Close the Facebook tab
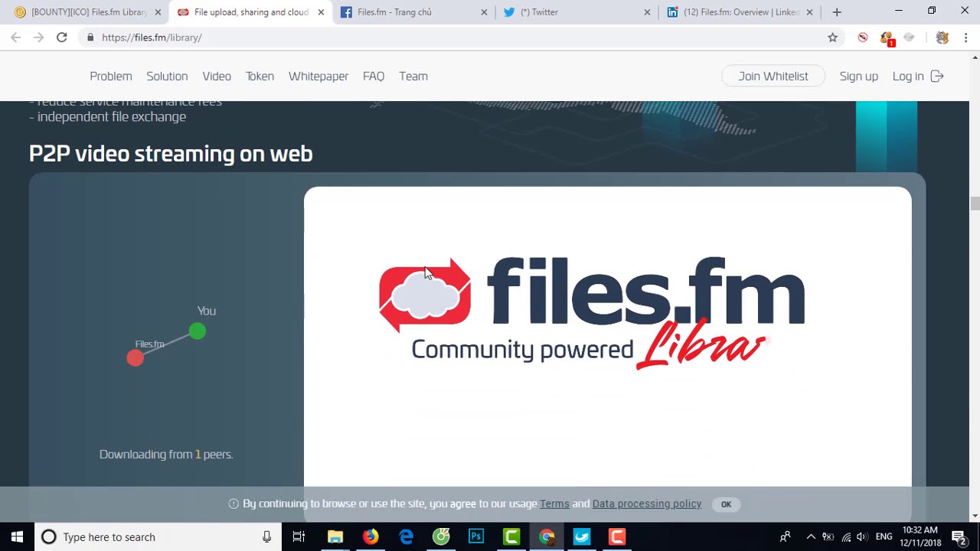The height and width of the screenshot is (551, 980). click(484, 12)
